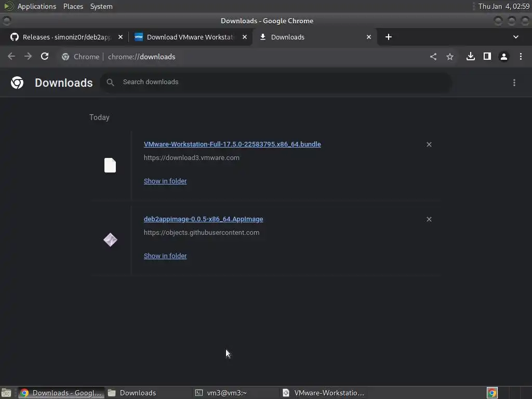This screenshot has width=532, height=399.
Task: Open downloads page more actions menu
Action: [514, 83]
